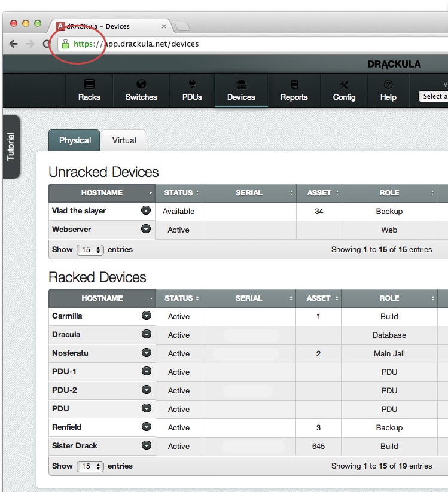Open the Tutorial side panel

[x=11, y=146]
